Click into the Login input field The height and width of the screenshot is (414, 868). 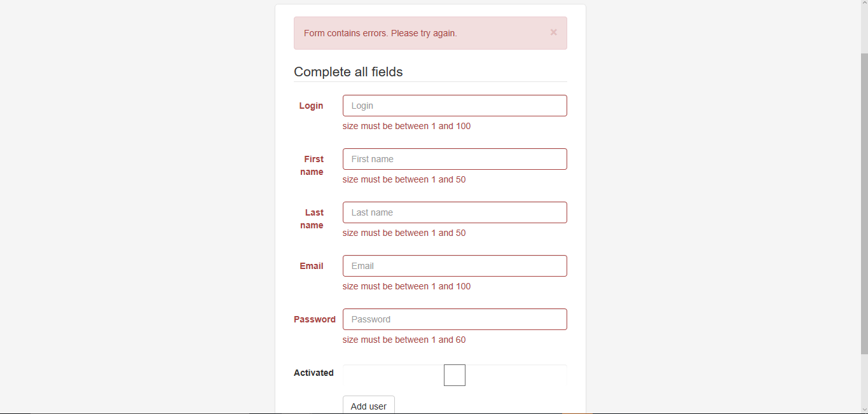[x=455, y=106]
